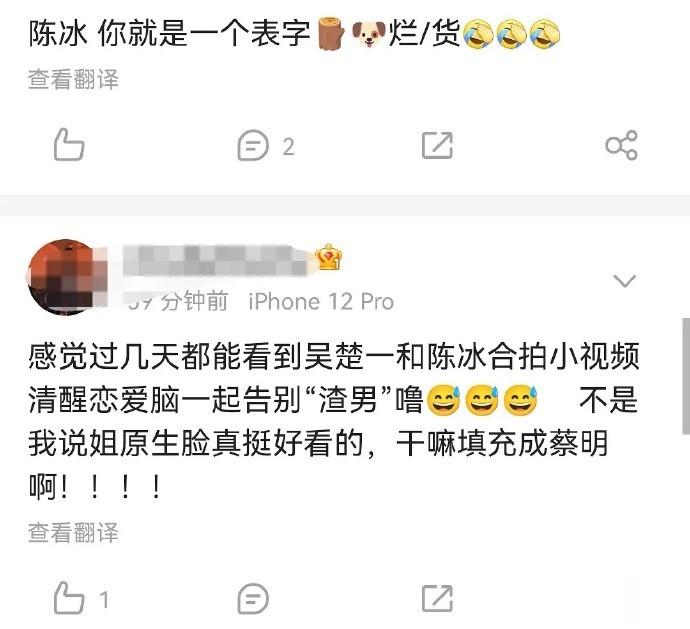Open the blurred username of the second post
690x629 pixels.
pos(216,261)
